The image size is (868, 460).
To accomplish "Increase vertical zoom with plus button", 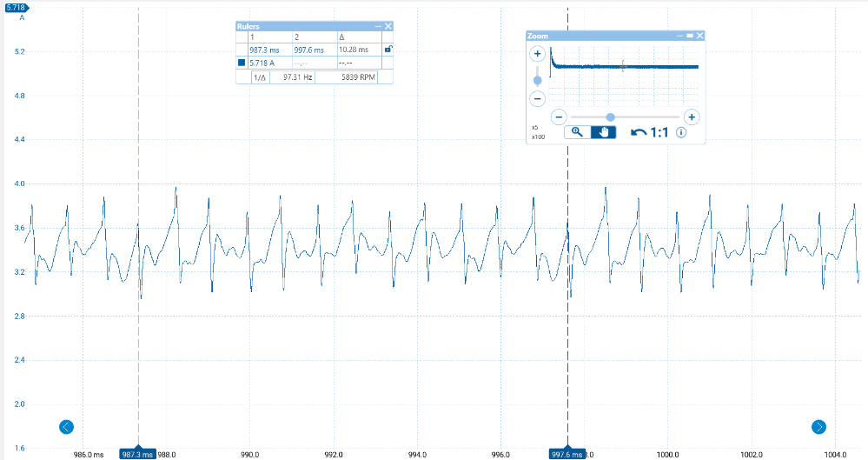I will click(x=537, y=54).
